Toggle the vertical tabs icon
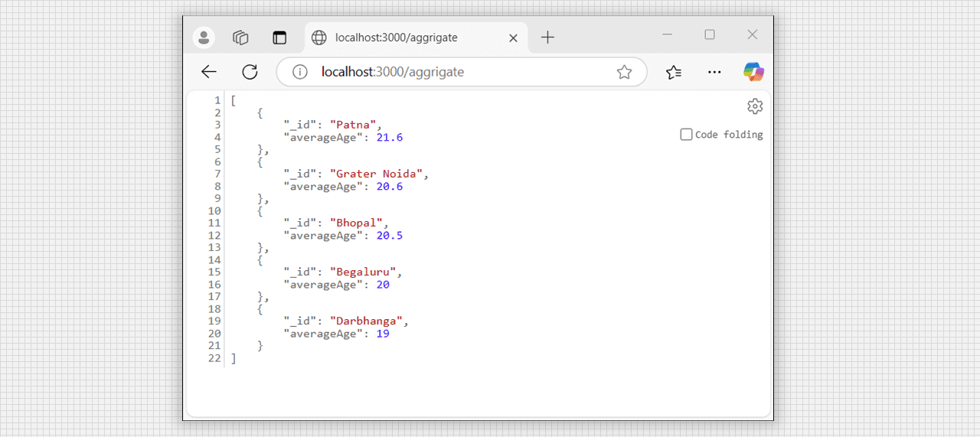Screen dimensions: 980x437 (x=279, y=38)
